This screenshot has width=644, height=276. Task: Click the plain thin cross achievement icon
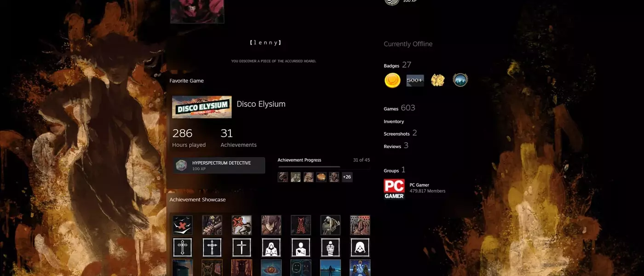pyautogui.click(x=241, y=247)
